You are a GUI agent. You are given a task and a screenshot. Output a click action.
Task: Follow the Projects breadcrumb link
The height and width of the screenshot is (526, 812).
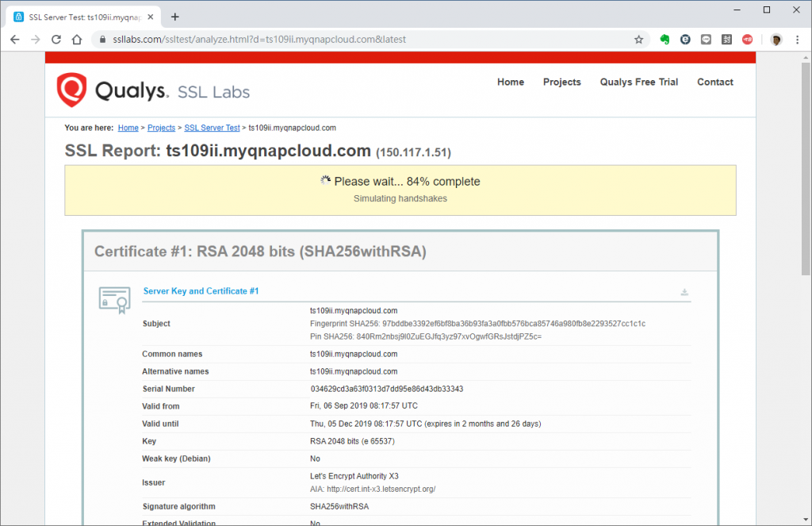coord(161,128)
